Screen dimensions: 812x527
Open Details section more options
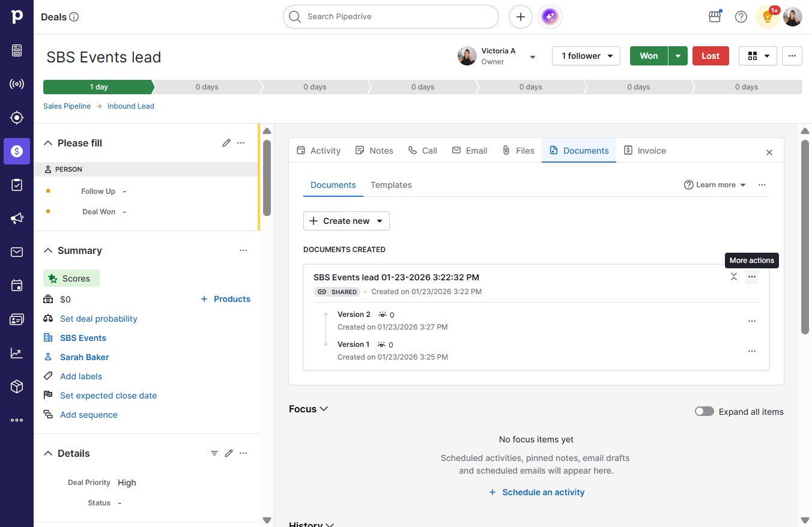(x=243, y=453)
